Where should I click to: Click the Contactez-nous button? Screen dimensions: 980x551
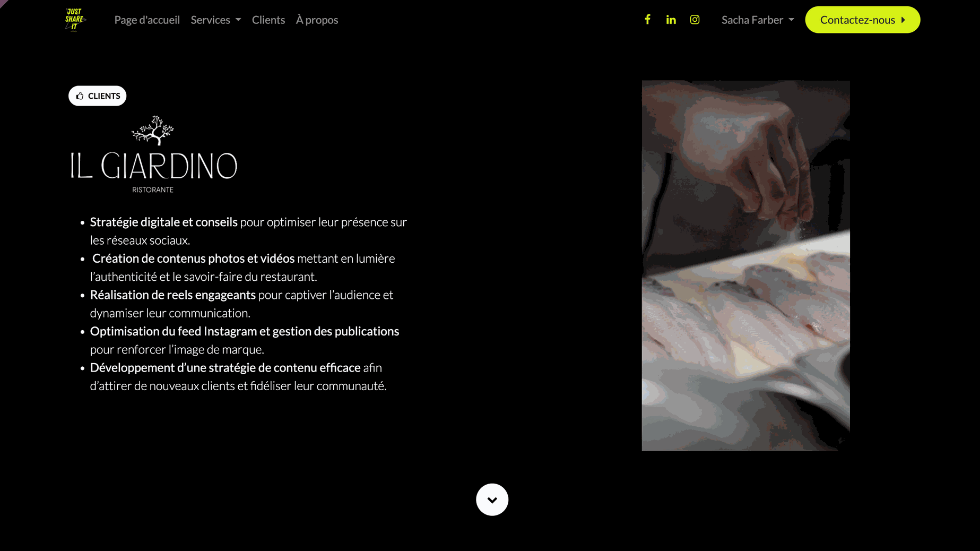[x=862, y=20]
